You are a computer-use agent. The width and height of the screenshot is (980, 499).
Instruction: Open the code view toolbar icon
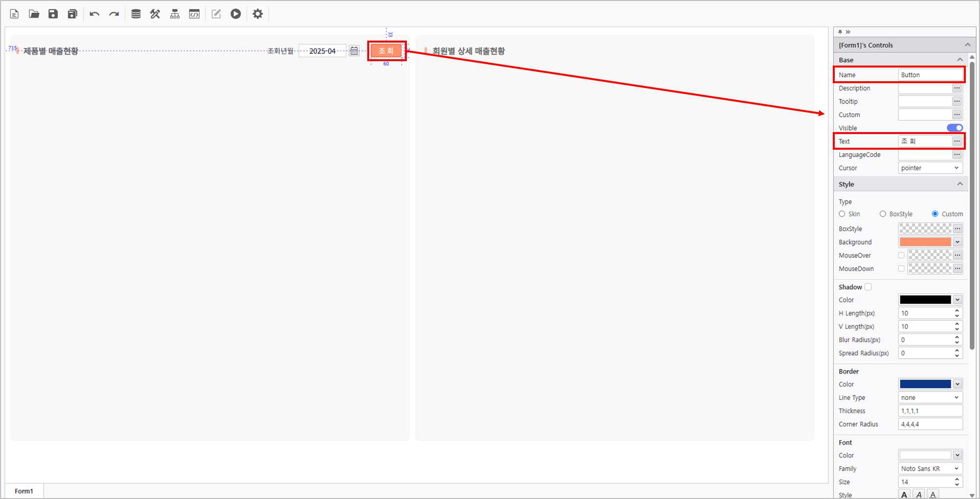pos(194,14)
